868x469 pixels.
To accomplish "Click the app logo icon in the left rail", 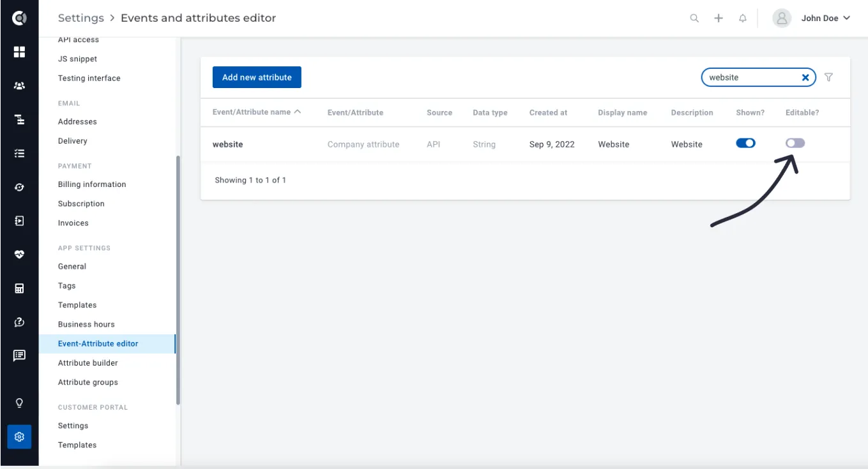I will pyautogui.click(x=19, y=19).
